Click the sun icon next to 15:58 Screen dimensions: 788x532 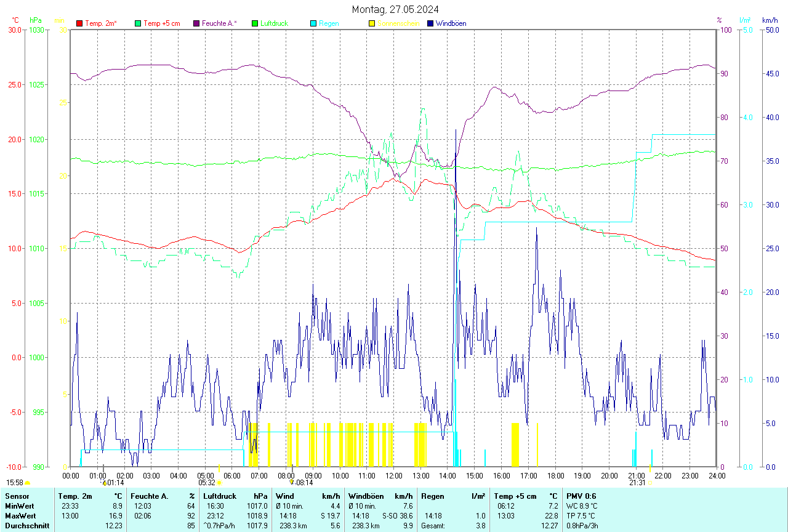pyautogui.click(x=28, y=483)
